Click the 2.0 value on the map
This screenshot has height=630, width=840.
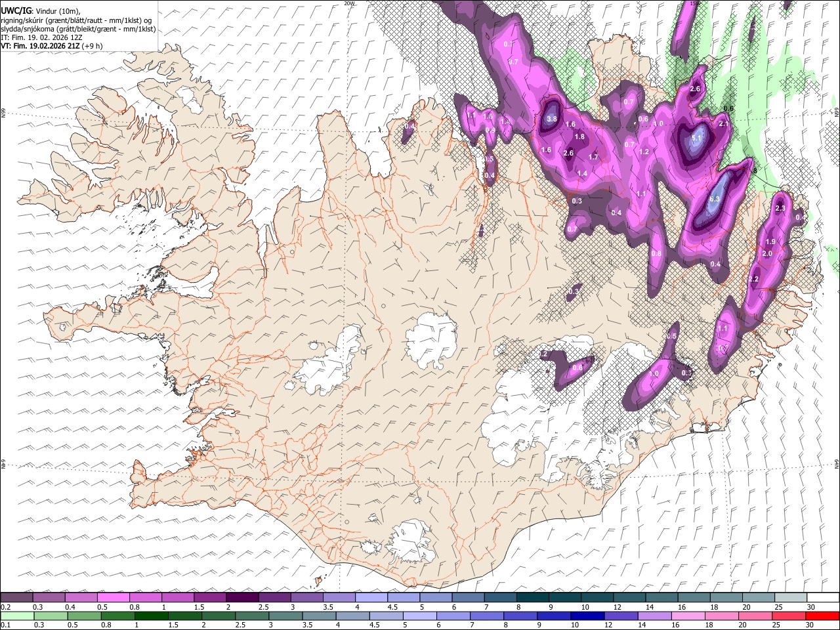click(x=766, y=253)
